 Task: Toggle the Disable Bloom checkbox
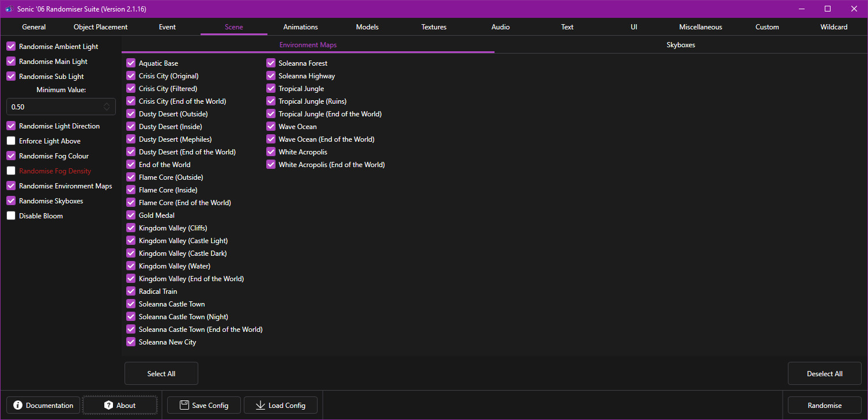click(11, 215)
